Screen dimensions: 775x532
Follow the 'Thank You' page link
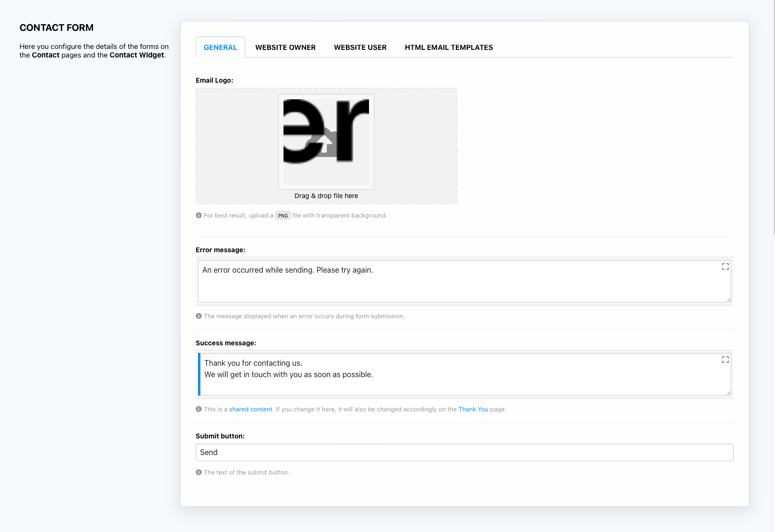[x=473, y=409]
